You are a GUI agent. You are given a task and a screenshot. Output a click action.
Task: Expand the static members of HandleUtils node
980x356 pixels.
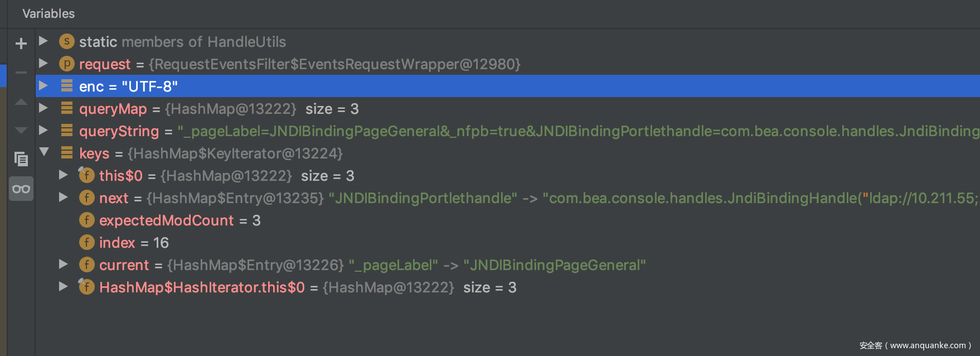43,41
